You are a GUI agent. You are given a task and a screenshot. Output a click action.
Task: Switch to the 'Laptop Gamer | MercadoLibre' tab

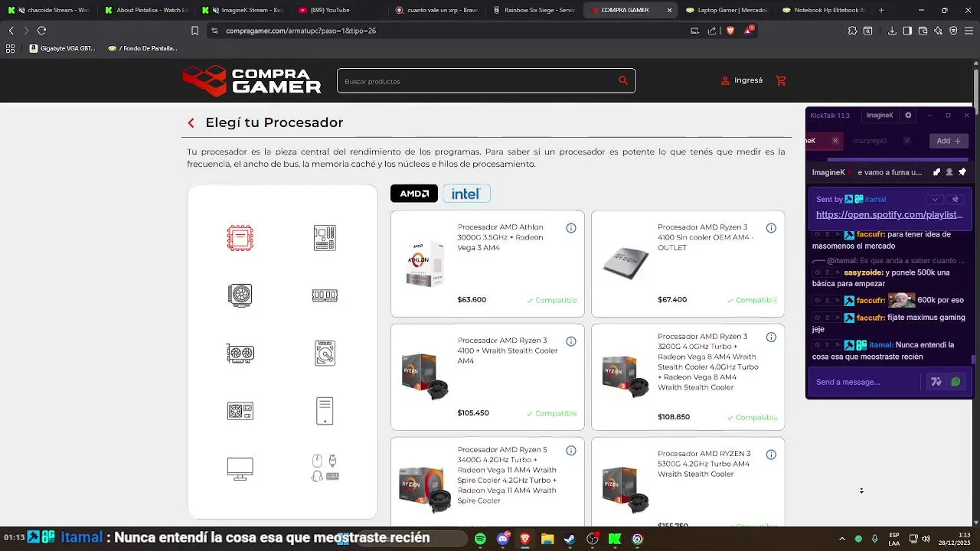[x=727, y=10]
